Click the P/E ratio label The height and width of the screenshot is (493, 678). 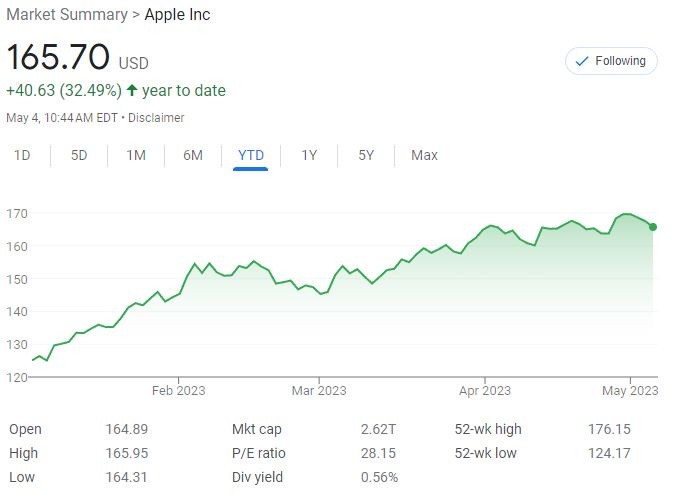click(260, 453)
